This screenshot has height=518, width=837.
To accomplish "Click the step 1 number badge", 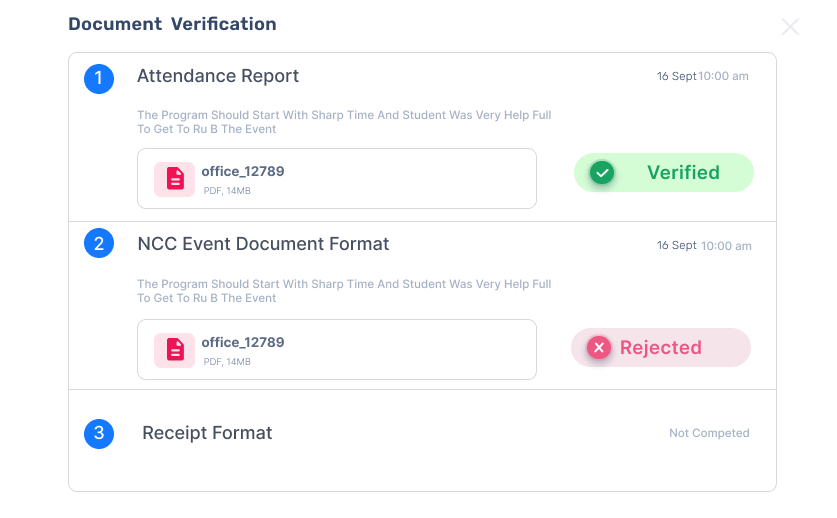I will [x=99, y=79].
